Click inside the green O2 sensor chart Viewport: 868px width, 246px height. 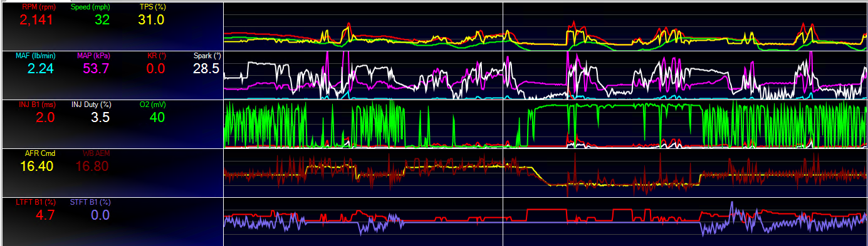point(545,123)
